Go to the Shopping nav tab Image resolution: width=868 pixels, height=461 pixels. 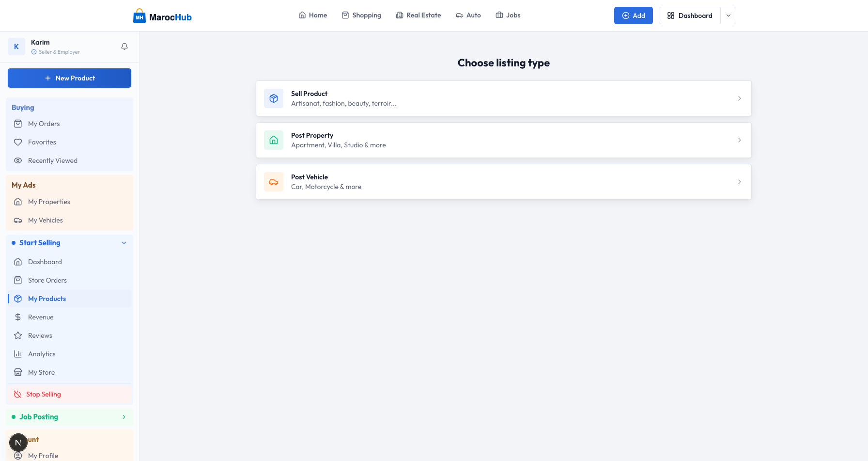[x=361, y=16]
